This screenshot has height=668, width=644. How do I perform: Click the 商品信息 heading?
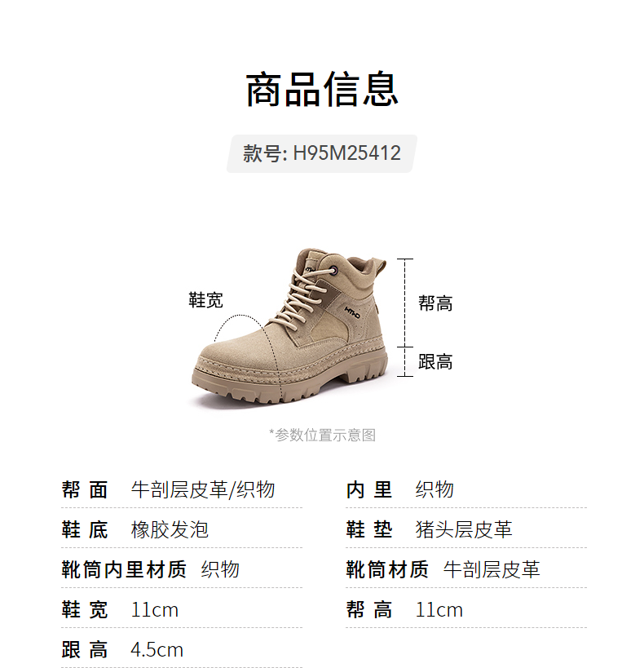(x=322, y=90)
